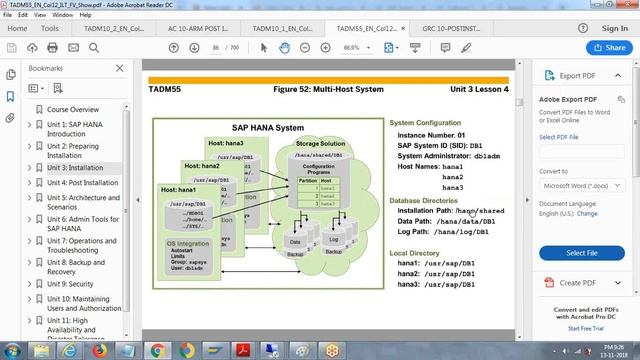Toggle the Bookmarks panel icon in the sidebar
Viewport: 640px width, 360px height.
11,96
